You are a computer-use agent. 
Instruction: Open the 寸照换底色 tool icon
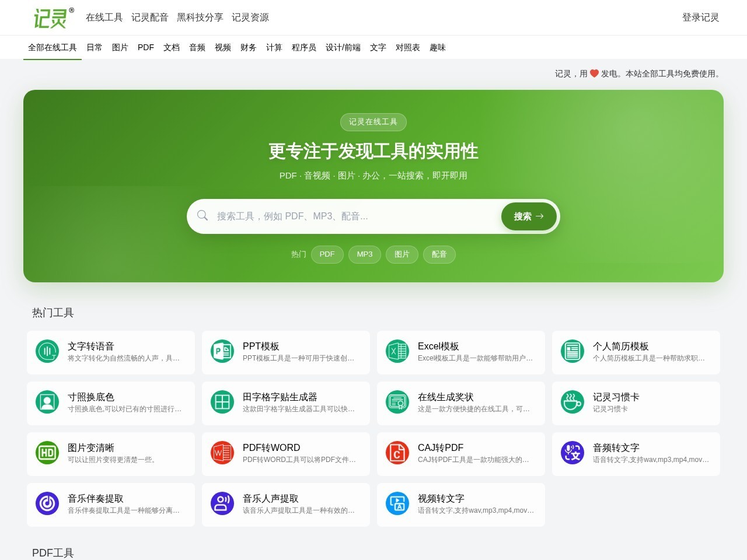(x=47, y=402)
